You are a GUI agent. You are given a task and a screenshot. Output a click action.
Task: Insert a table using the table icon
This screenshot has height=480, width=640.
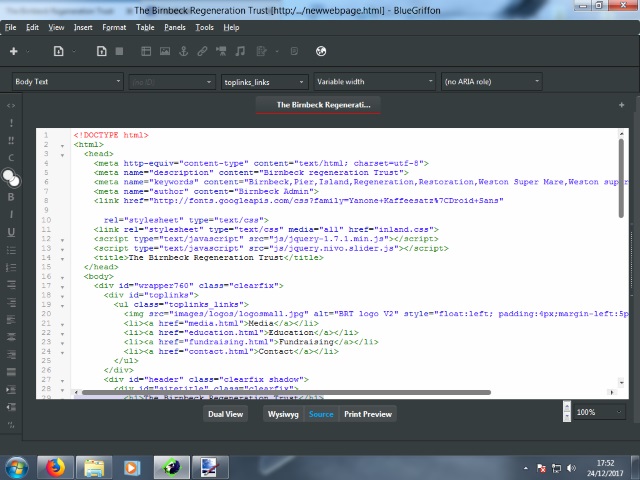(146, 51)
